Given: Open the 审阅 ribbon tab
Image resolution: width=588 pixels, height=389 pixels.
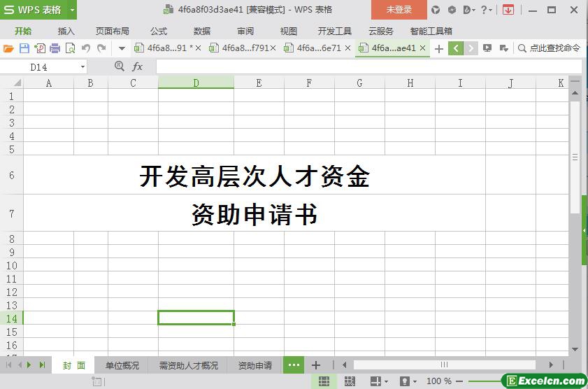Looking at the screenshot, I should coord(245,31).
